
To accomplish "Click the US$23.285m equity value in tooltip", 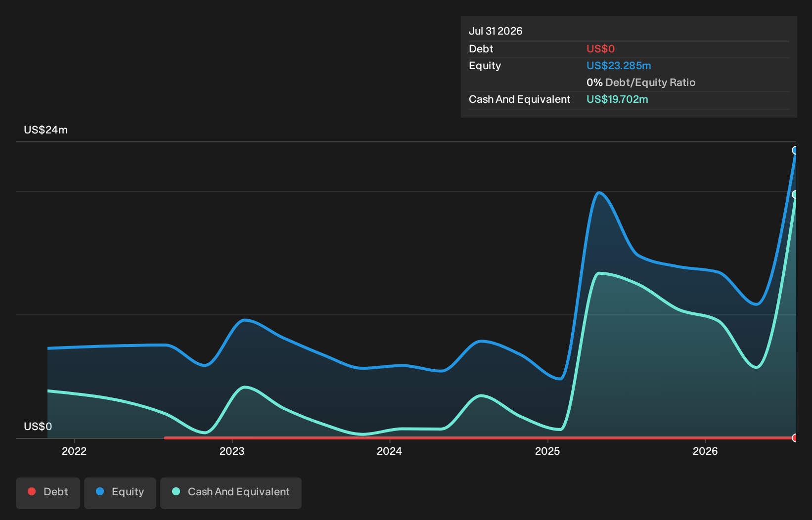I will tap(619, 66).
